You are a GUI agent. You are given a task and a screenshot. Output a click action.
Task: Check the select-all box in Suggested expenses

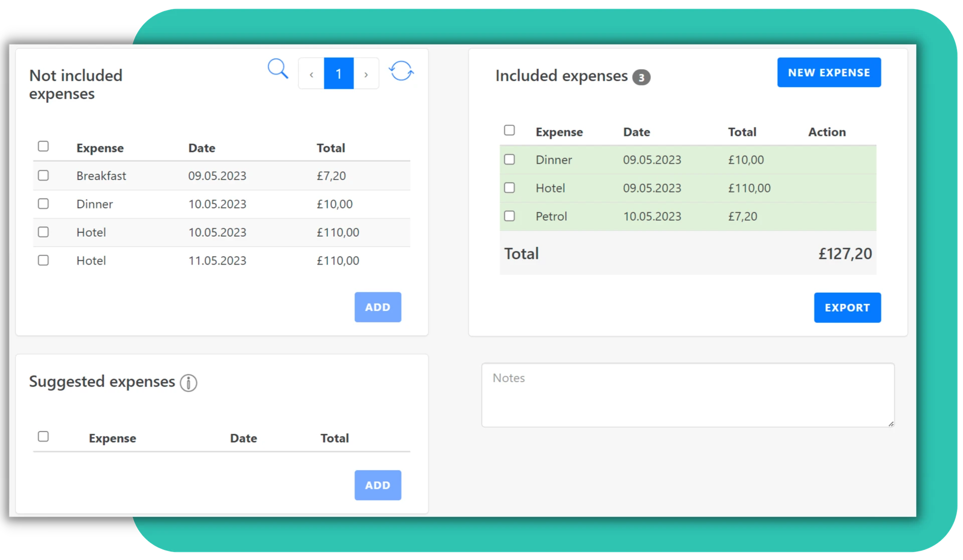[x=44, y=436]
